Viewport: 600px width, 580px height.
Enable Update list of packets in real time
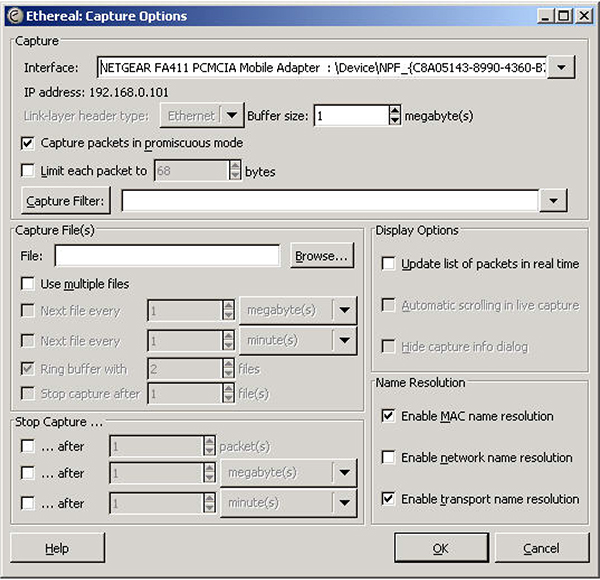[388, 264]
